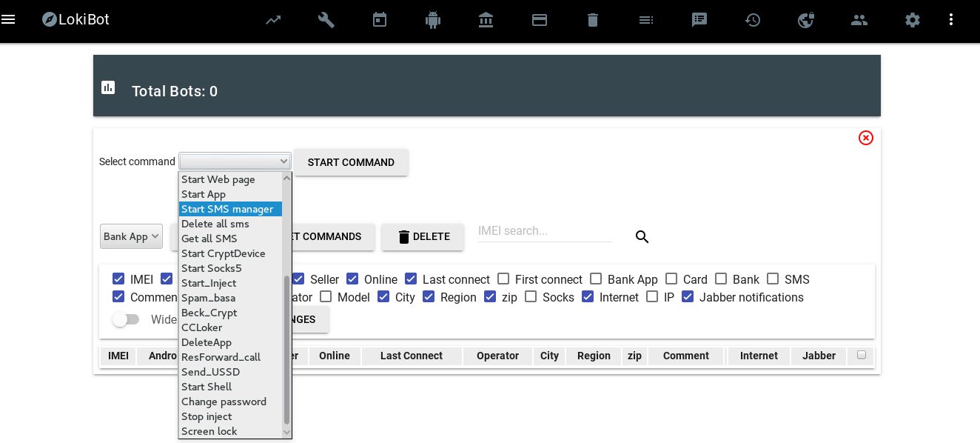
Task: Enable the Card checkbox
Action: 671,279
